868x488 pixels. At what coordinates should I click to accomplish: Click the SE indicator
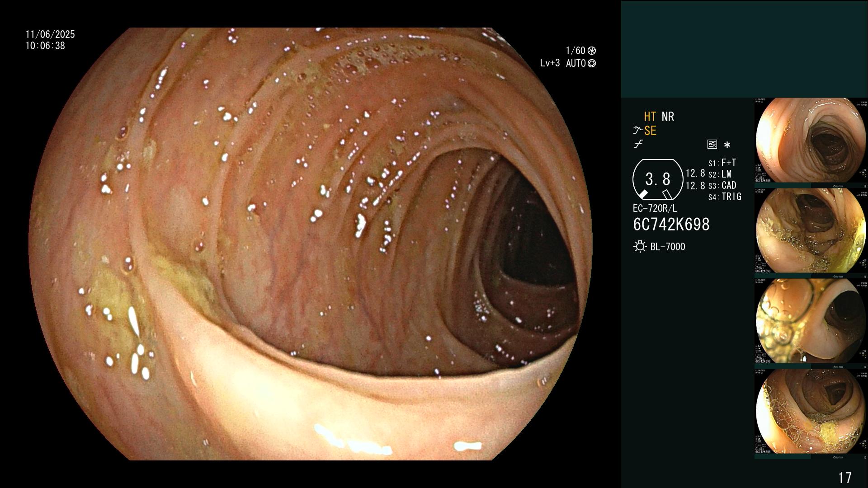pyautogui.click(x=650, y=131)
